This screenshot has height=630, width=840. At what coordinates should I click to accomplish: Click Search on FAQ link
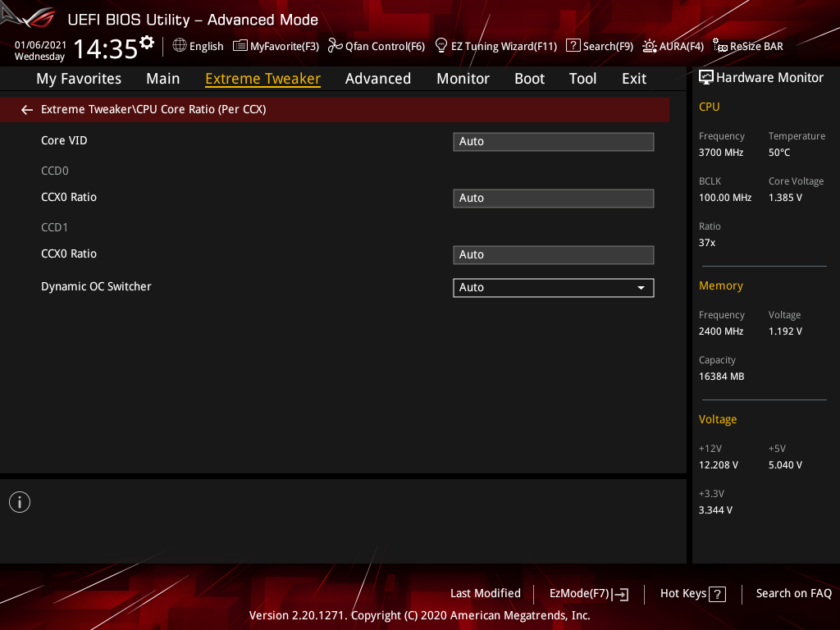793,594
